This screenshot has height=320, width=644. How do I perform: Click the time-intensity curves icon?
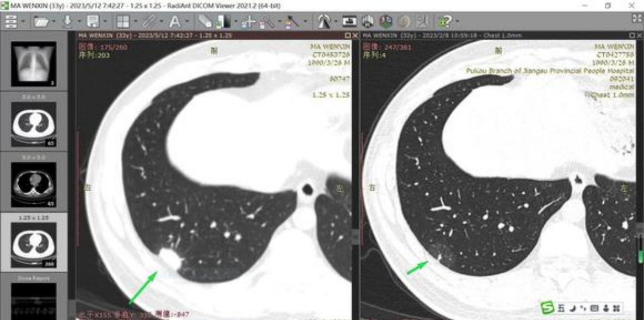422,22
